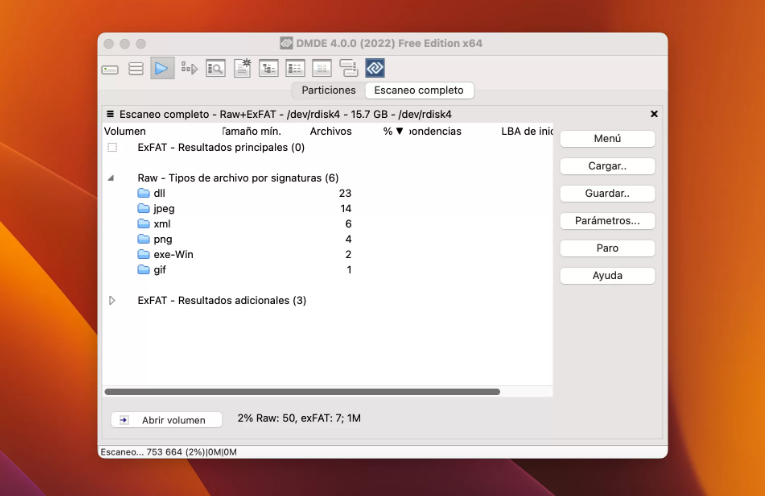Open the list view toolbar icon
The width and height of the screenshot is (765, 496).
[x=295, y=68]
